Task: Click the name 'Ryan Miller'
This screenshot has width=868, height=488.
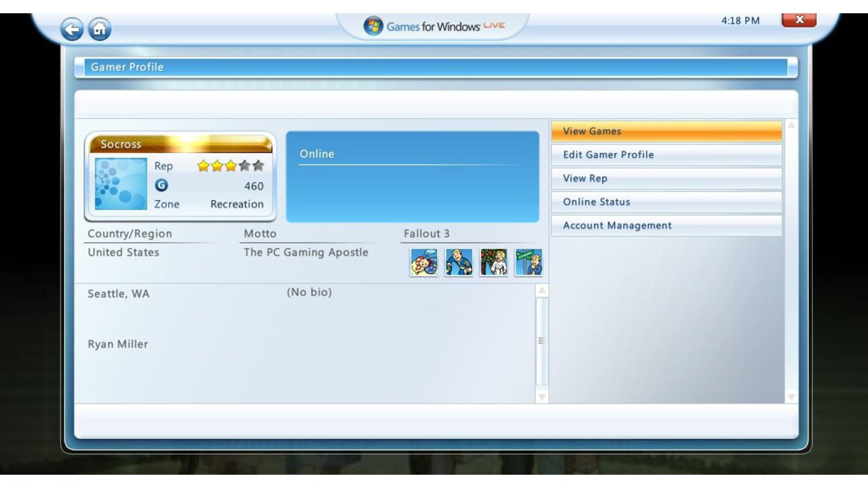Action: click(x=118, y=344)
